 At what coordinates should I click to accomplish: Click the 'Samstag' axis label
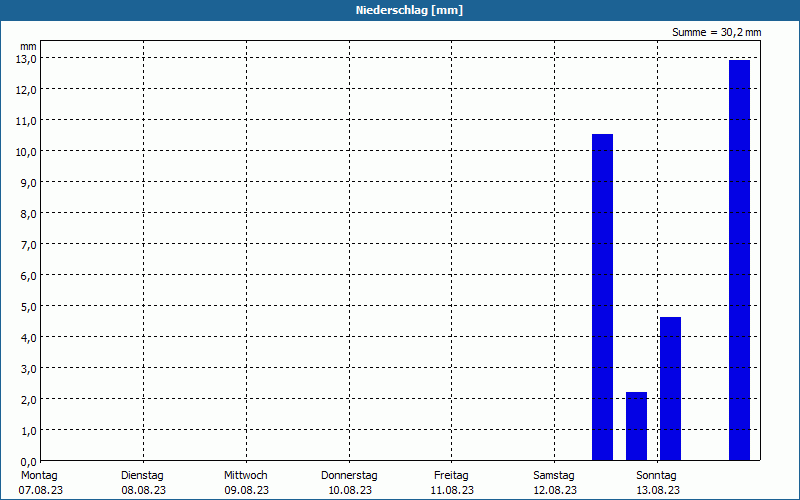pyautogui.click(x=554, y=475)
